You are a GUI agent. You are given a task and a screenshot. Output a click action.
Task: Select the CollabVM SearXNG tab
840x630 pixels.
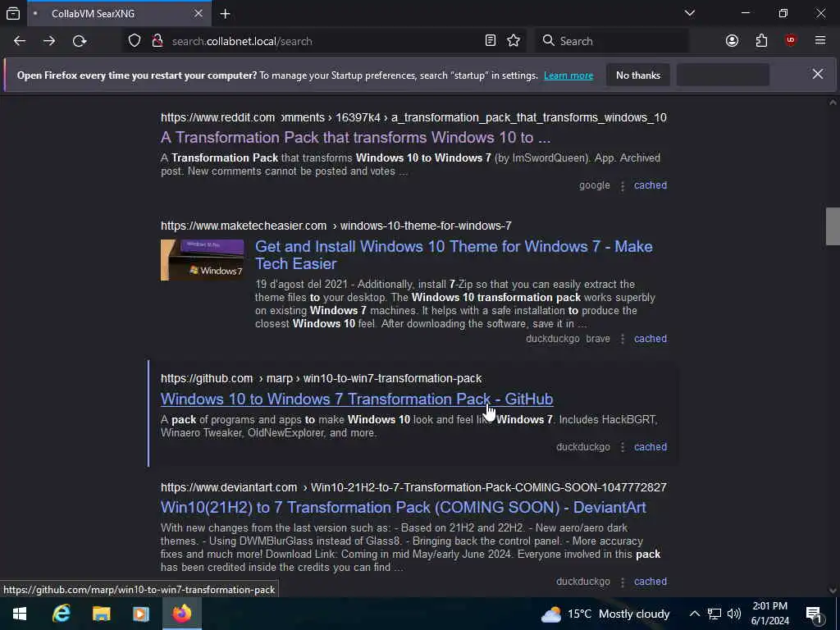click(x=118, y=13)
